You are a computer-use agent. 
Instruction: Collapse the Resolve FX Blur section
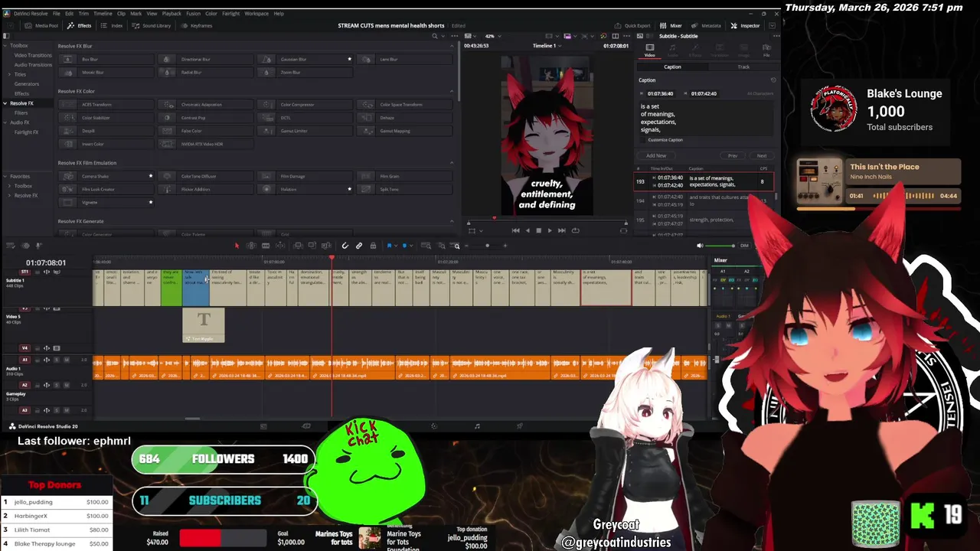451,46
